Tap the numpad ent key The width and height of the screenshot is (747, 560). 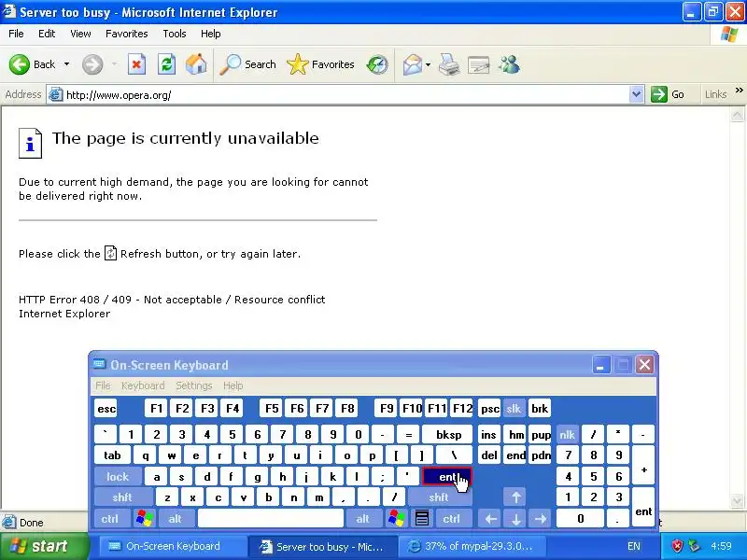click(643, 508)
